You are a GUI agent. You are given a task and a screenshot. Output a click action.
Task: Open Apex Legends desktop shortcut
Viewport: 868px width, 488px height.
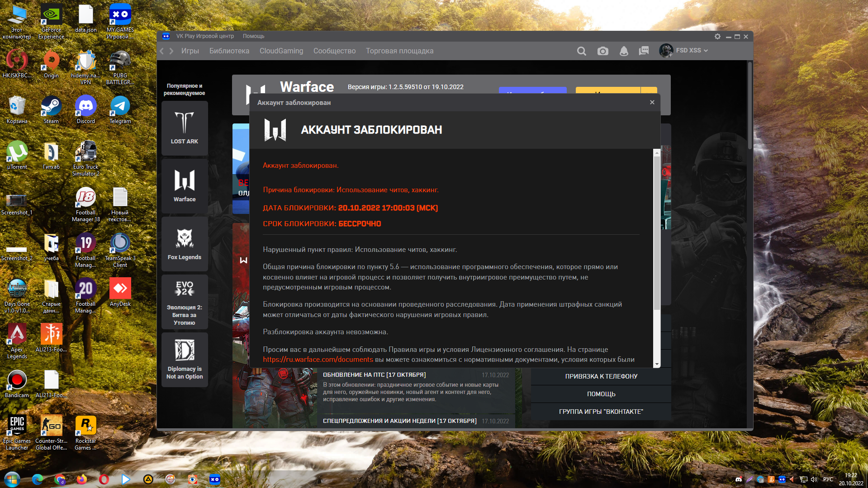coord(17,341)
